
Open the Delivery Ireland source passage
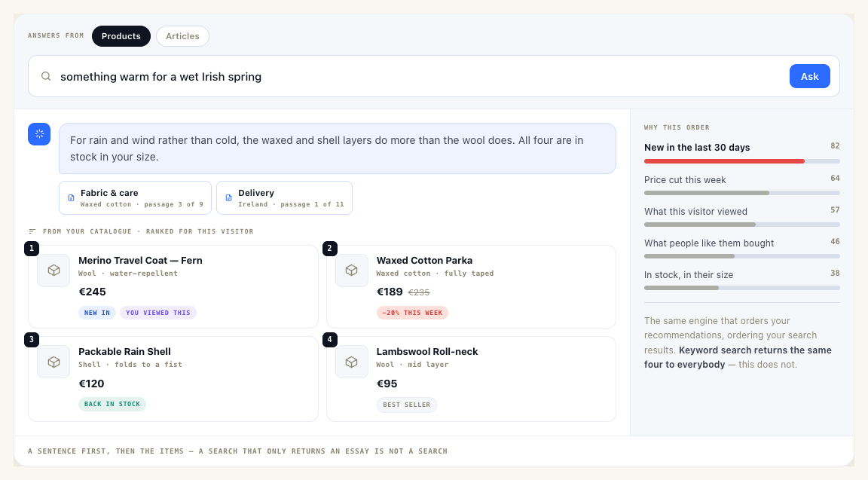pyautogui.click(x=285, y=197)
